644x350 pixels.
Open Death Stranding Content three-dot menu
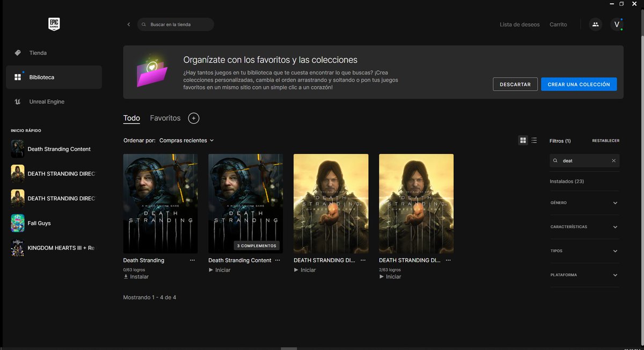[x=277, y=260]
